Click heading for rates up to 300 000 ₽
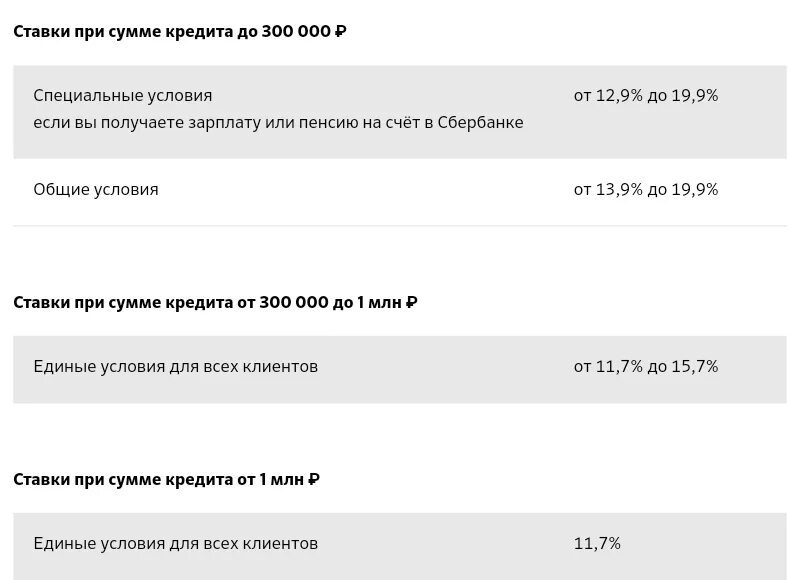The image size is (789, 580). [x=180, y=32]
